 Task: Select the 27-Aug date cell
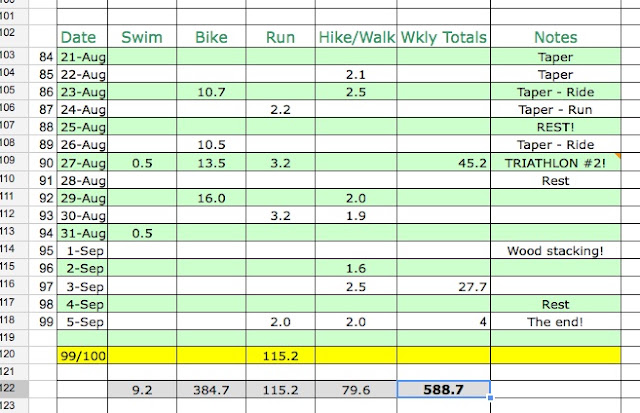tap(82, 163)
